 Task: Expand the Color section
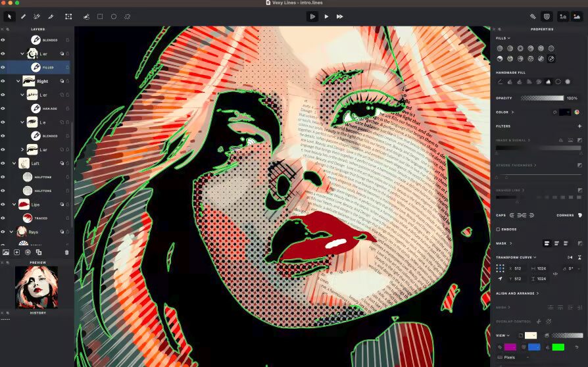[504, 112]
